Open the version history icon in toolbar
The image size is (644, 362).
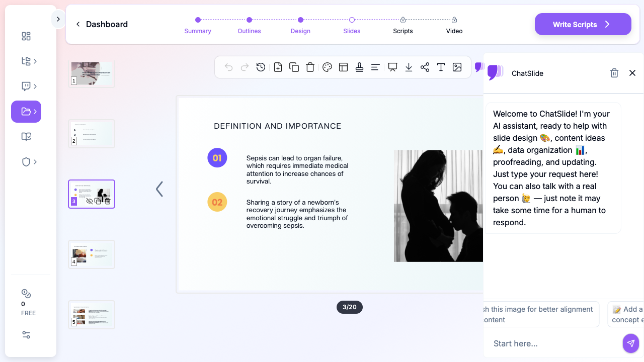261,67
